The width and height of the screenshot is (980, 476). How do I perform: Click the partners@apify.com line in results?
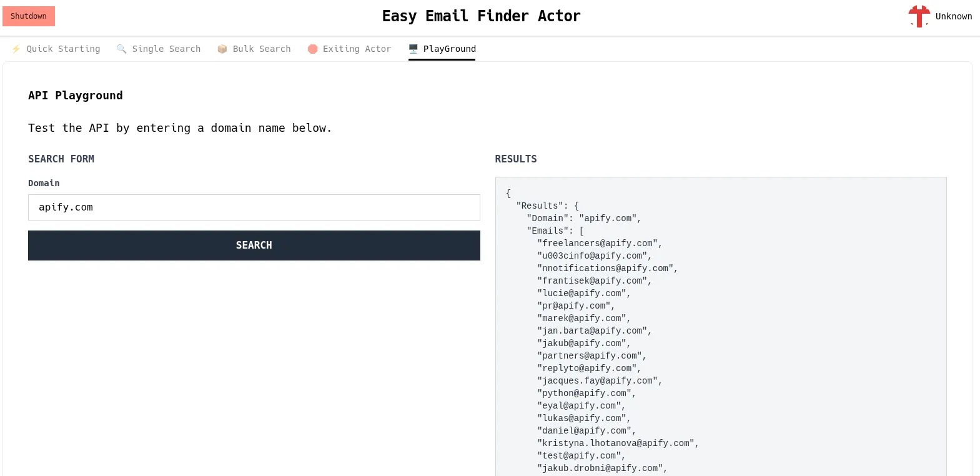coord(590,356)
